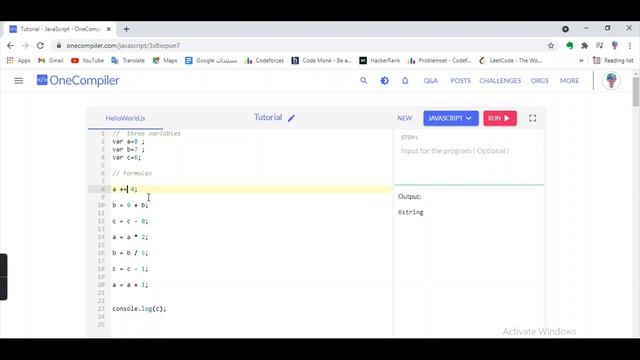Open the user profile avatar
640x360 pixels.
pyautogui.click(x=611, y=80)
